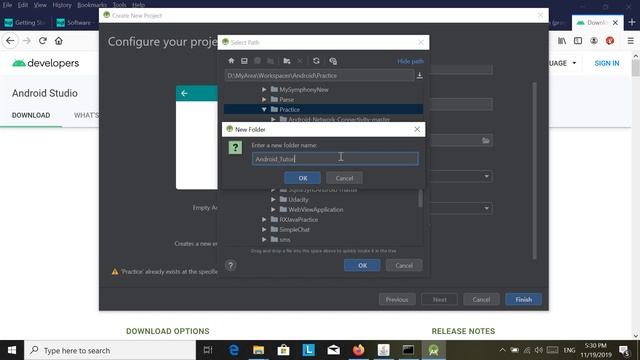Click taskbar search box
Screen dimensions: 640x360
pyautogui.click(x=110, y=350)
